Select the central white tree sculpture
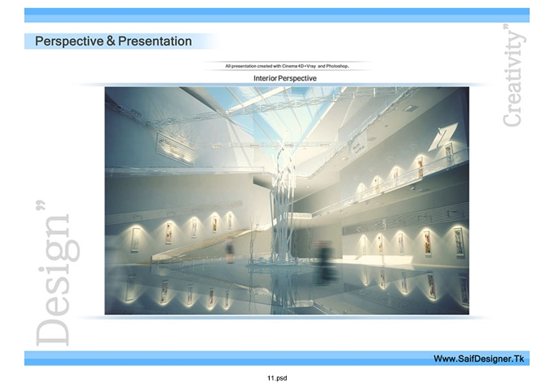This screenshot has height=392, width=554. (x=283, y=205)
